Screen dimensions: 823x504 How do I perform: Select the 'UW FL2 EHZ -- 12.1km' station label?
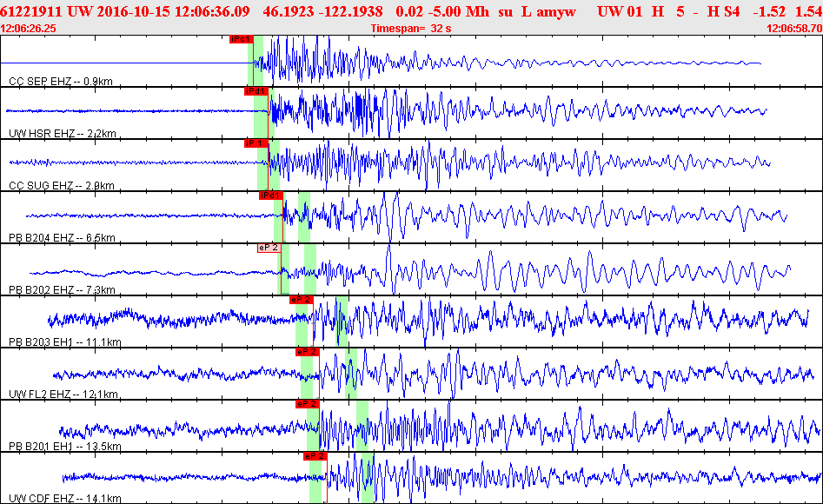coord(63,394)
